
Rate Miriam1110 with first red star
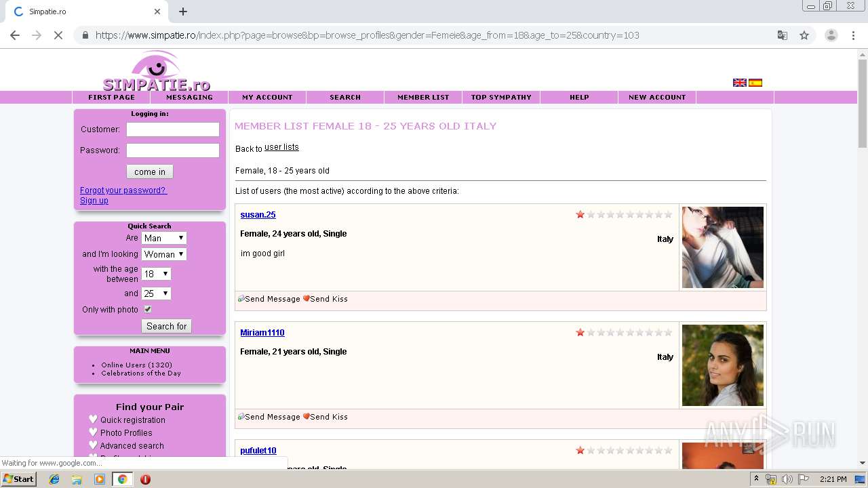(x=580, y=332)
